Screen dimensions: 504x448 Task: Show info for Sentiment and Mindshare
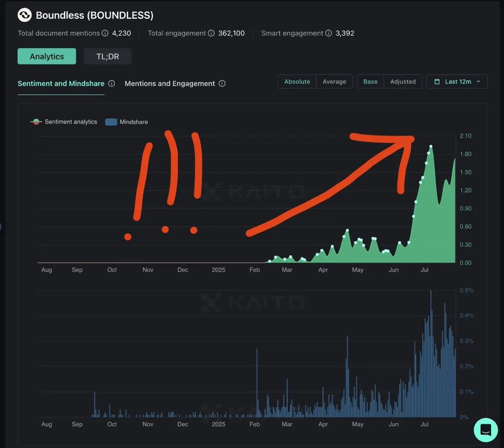[x=112, y=84]
